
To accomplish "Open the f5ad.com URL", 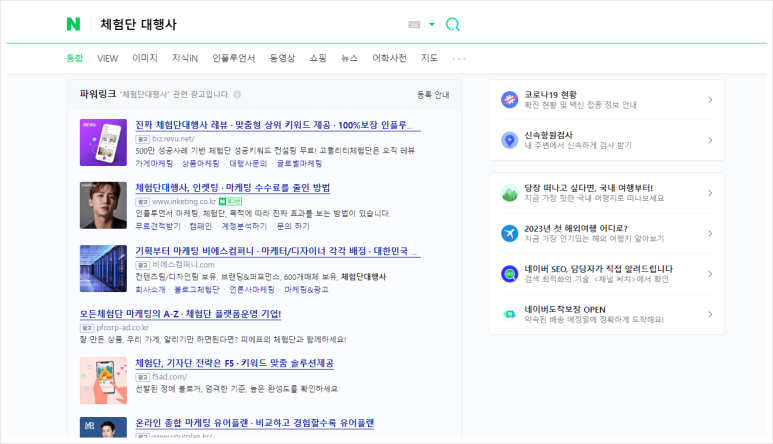I will point(170,377).
